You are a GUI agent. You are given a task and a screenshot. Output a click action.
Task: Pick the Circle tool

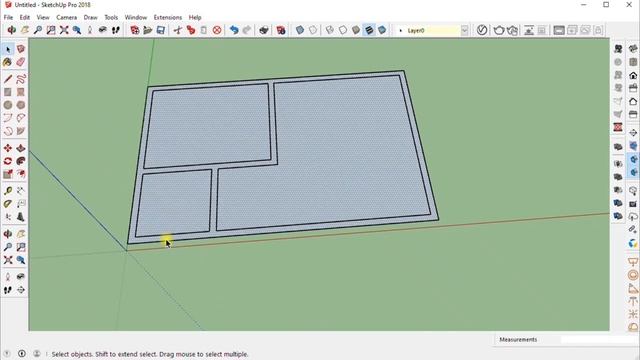click(8, 105)
